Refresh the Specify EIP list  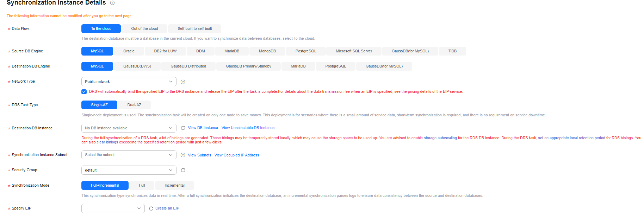click(x=151, y=208)
